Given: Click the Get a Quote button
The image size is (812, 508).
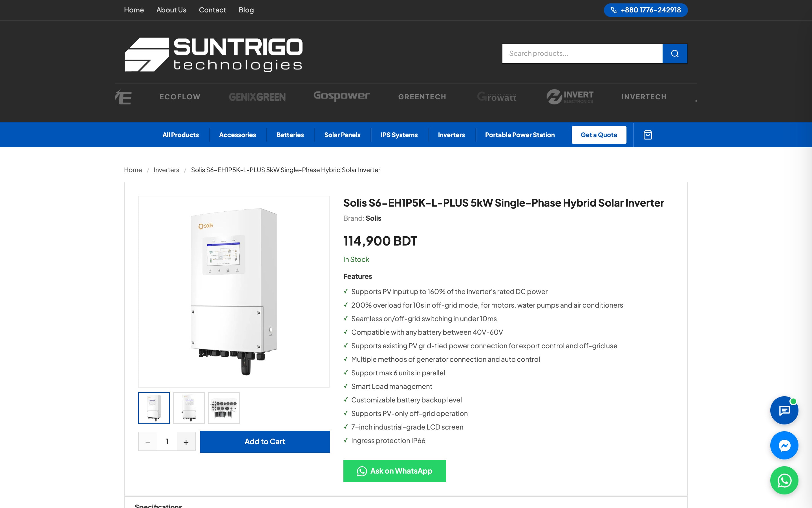Looking at the screenshot, I should [599, 135].
